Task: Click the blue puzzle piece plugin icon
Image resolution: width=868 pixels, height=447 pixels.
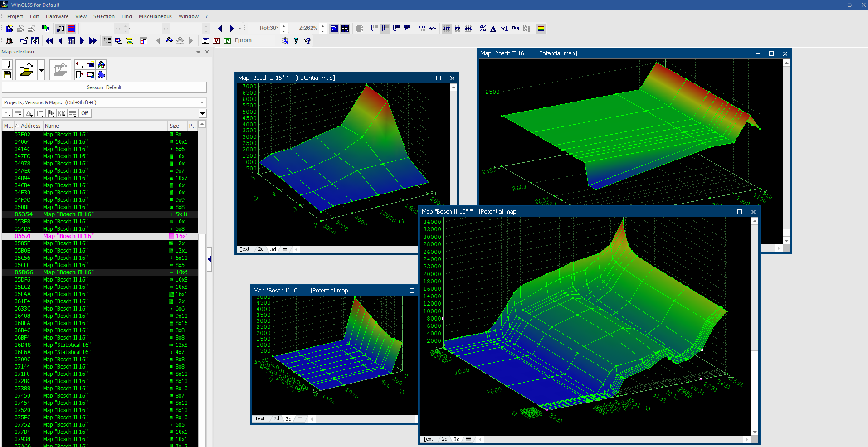Action: click(x=101, y=75)
